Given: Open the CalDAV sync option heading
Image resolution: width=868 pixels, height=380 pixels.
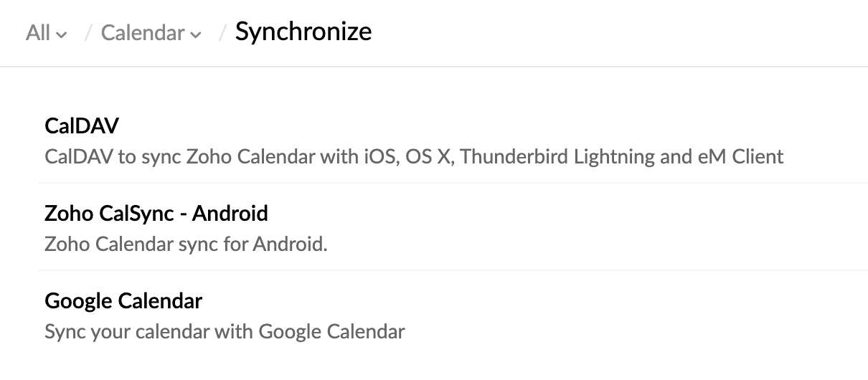Looking at the screenshot, I should [82, 126].
